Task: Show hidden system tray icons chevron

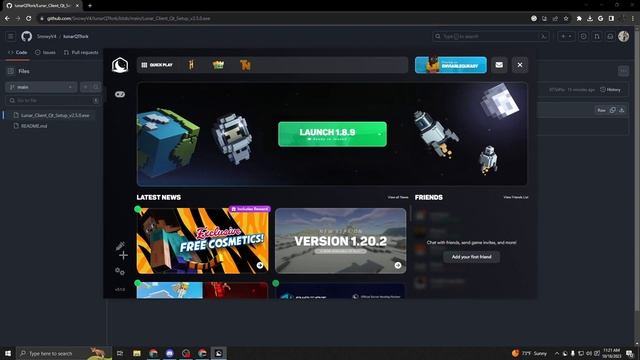Action: click(557, 353)
